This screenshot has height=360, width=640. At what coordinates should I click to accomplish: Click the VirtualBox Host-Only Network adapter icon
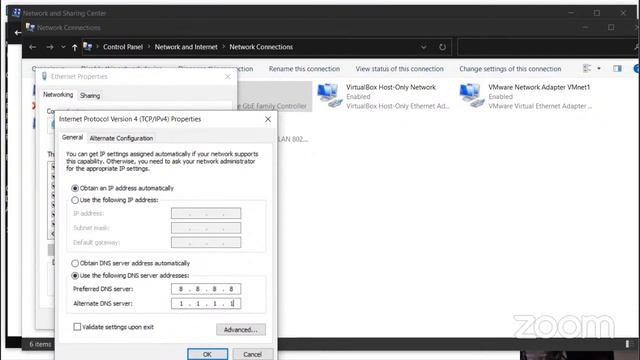tap(330, 96)
